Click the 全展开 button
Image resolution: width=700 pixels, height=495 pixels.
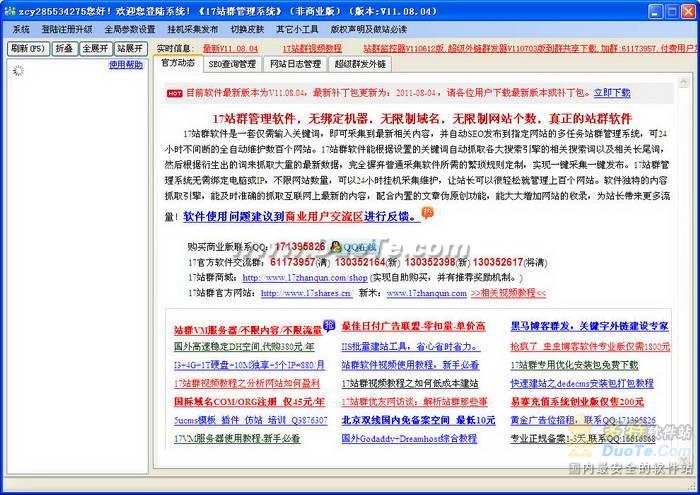96,49
